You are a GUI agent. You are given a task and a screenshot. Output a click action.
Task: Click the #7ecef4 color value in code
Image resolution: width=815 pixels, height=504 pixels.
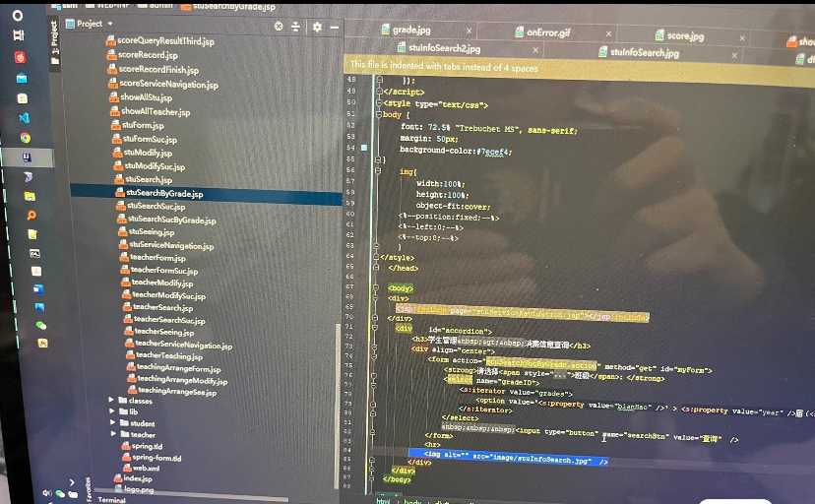pos(494,152)
